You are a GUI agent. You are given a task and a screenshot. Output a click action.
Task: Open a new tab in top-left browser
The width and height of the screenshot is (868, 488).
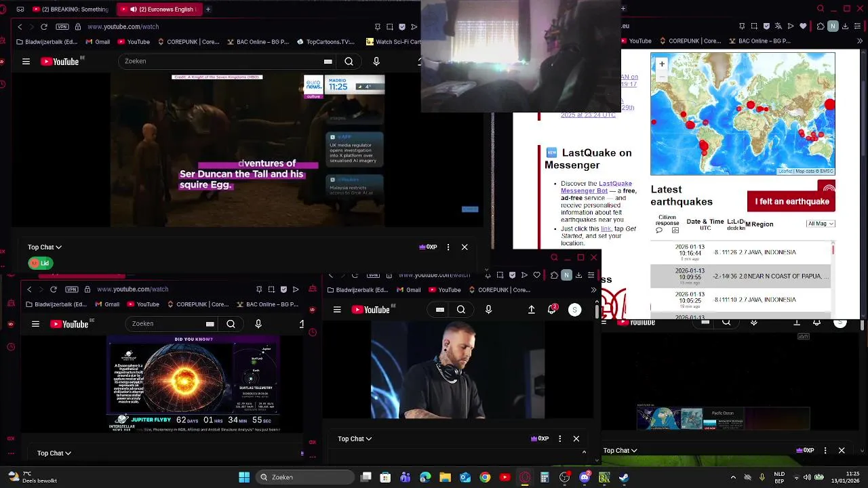point(208,9)
